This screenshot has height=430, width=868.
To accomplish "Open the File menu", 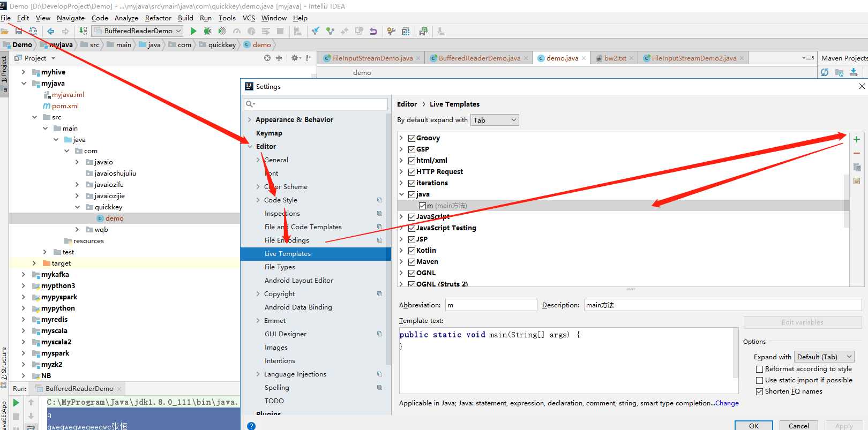I will [5, 18].
